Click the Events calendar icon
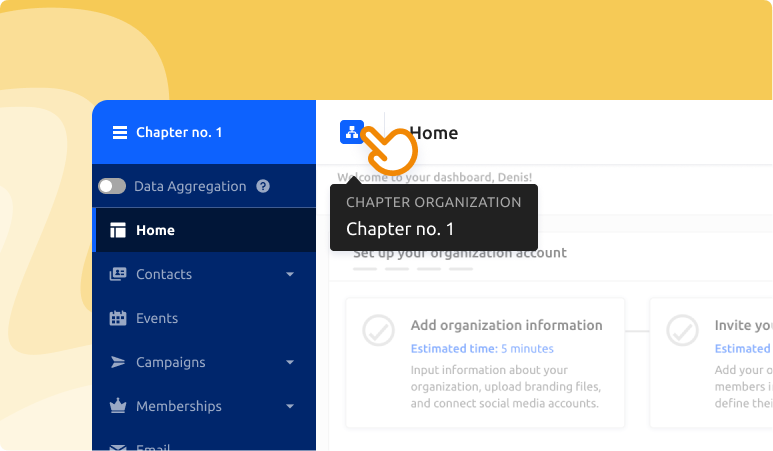This screenshot has width=773, height=451. click(x=118, y=318)
